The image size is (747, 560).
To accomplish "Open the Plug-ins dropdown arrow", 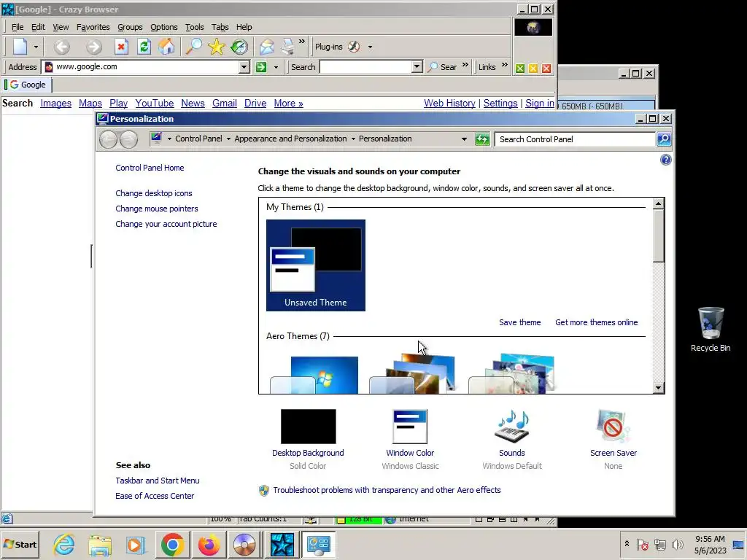I will (370, 47).
